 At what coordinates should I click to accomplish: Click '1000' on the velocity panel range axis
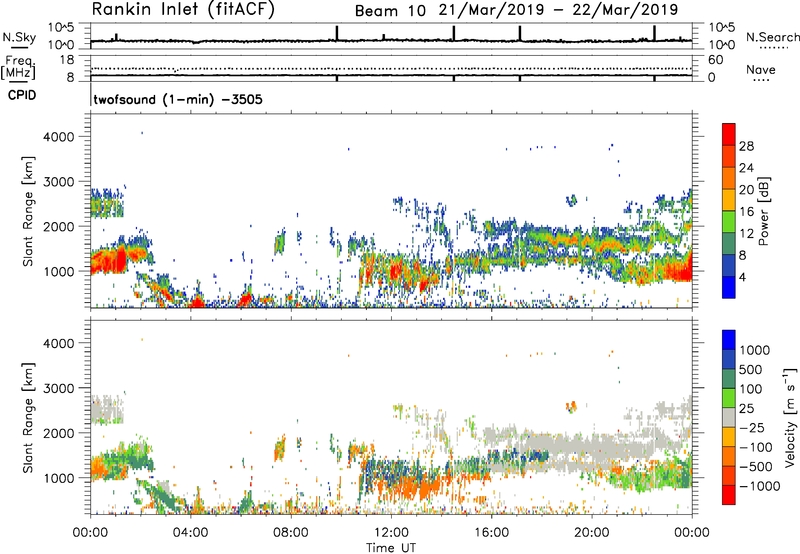58,478
